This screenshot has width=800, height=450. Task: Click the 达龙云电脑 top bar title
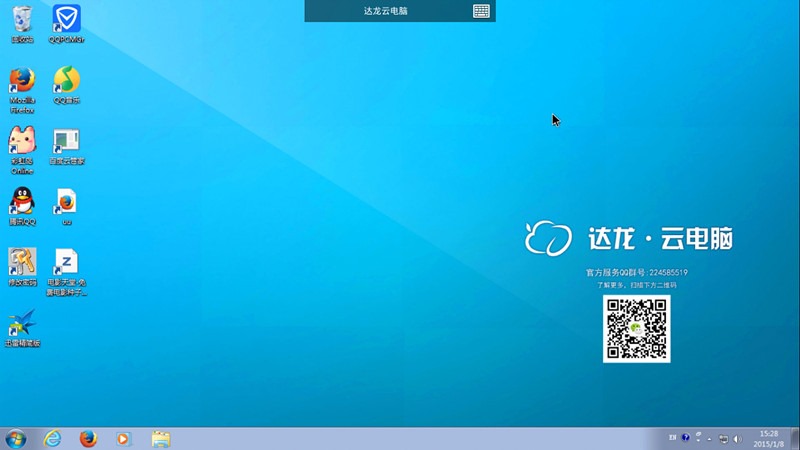point(386,11)
